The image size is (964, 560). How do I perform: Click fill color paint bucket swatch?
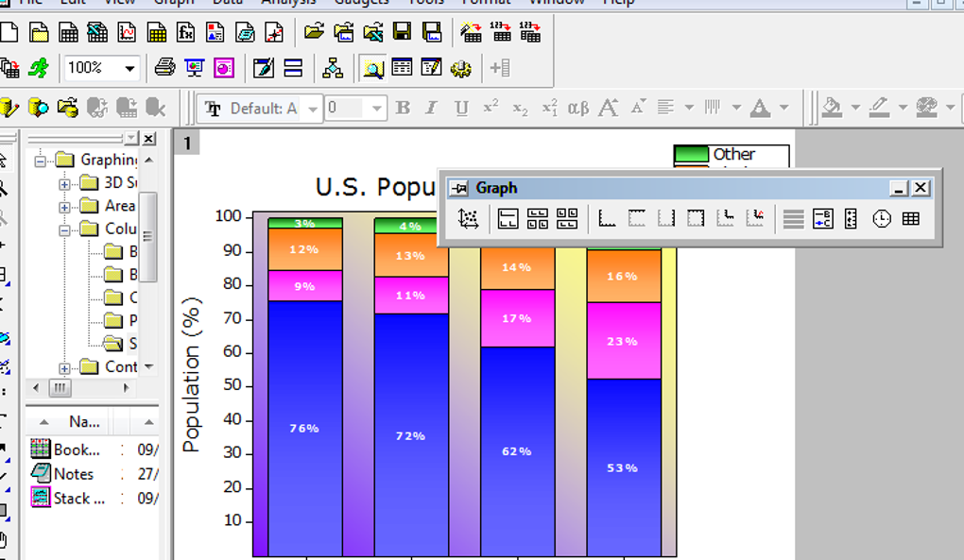pos(832,108)
